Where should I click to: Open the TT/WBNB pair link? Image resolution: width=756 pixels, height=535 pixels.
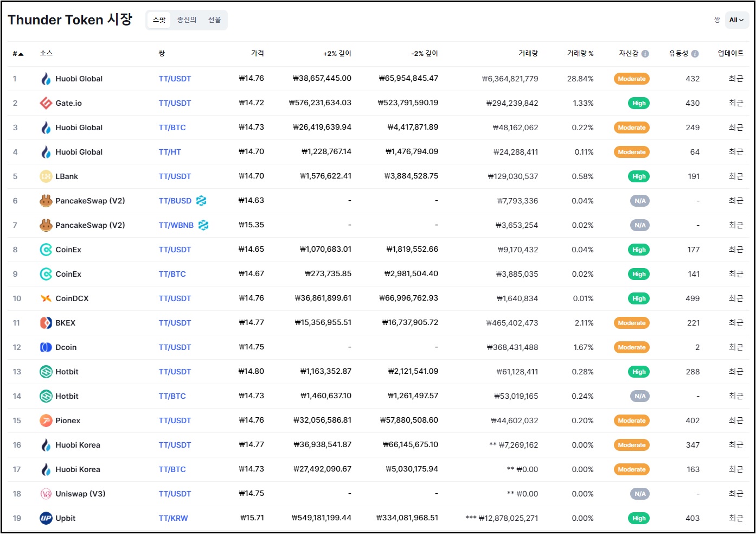[176, 225]
